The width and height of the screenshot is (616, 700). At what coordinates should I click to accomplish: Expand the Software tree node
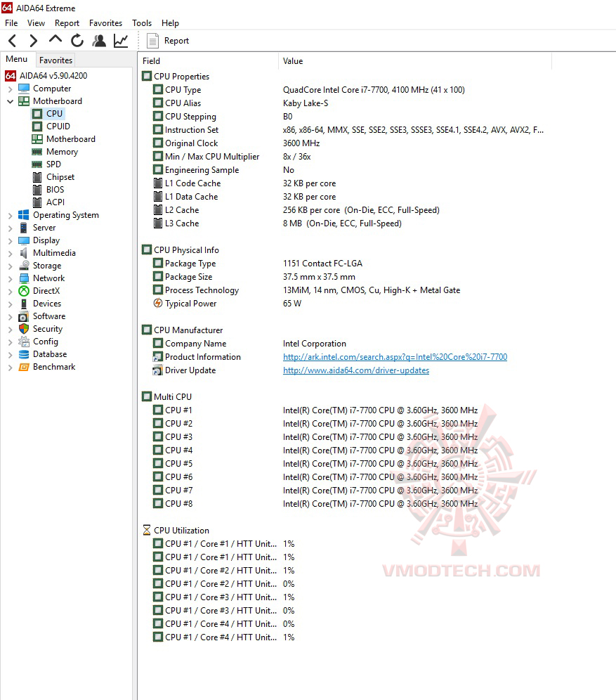point(11,316)
